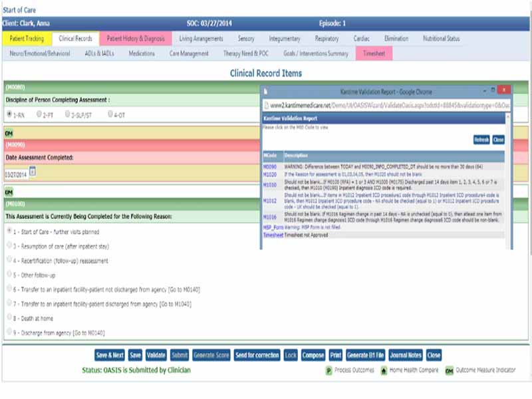Click the OM indicator icon above M0100

pyautogui.click(x=9, y=192)
